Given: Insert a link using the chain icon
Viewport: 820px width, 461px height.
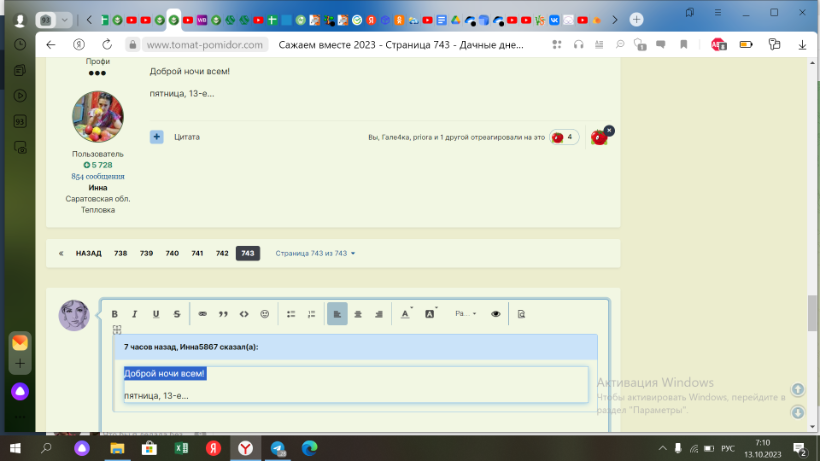Looking at the screenshot, I should click(x=202, y=314).
